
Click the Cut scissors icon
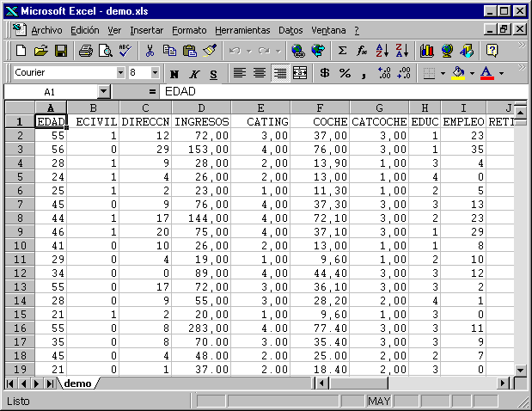150,51
